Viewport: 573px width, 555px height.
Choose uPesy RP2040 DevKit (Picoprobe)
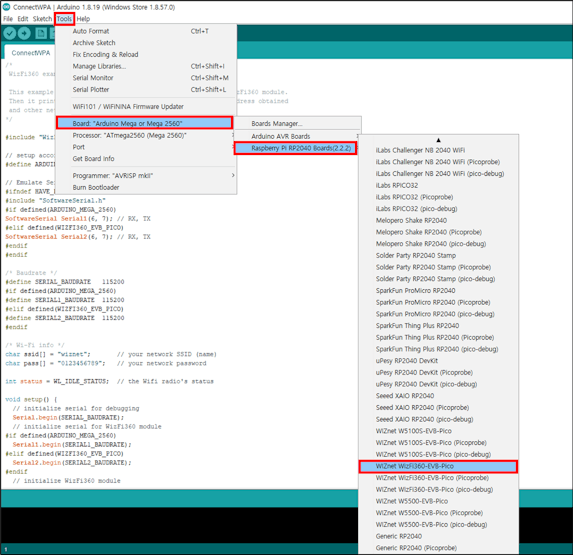(x=439, y=373)
